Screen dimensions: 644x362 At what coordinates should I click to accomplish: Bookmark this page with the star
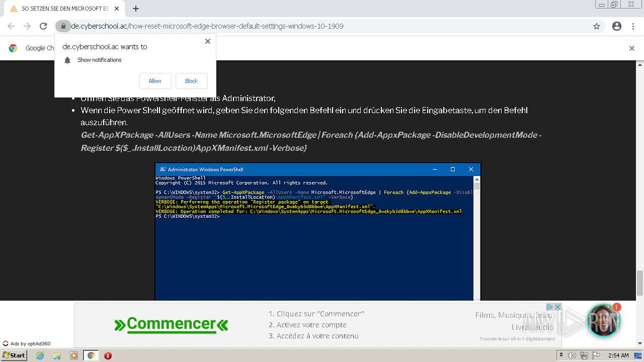tap(597, 26)
